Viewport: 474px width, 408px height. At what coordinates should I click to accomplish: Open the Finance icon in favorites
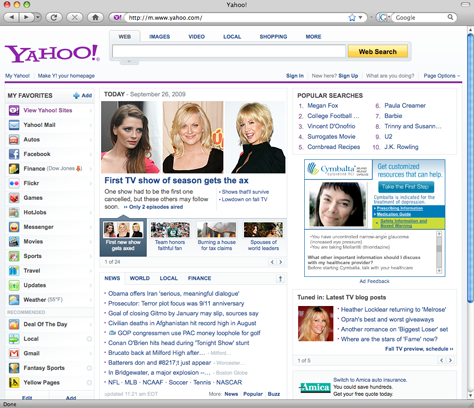[14, 169]
